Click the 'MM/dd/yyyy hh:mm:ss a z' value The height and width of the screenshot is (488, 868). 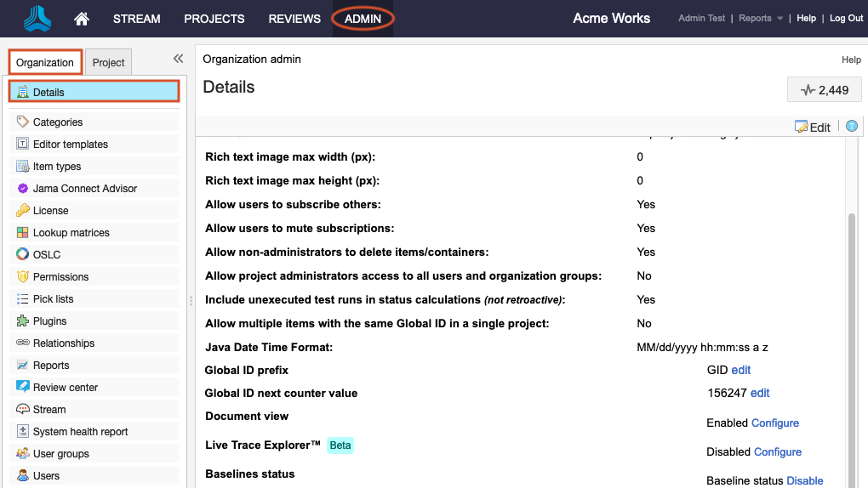point(702,347)
